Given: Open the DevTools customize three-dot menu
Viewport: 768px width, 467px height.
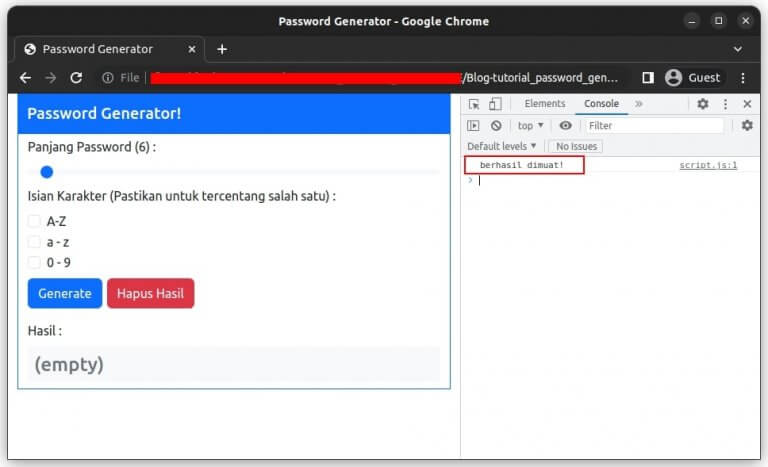Looking at the screenshot, I should 725,104.
